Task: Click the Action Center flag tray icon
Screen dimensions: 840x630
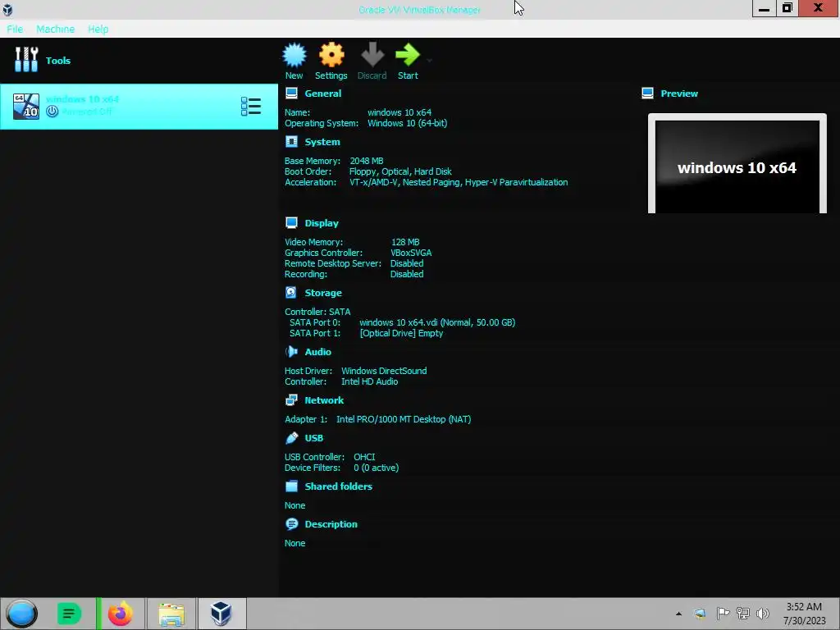Action: point(723,613)
